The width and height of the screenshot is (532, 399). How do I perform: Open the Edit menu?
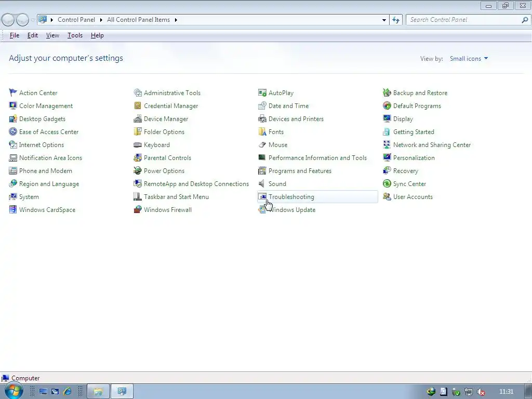[33, 35]
